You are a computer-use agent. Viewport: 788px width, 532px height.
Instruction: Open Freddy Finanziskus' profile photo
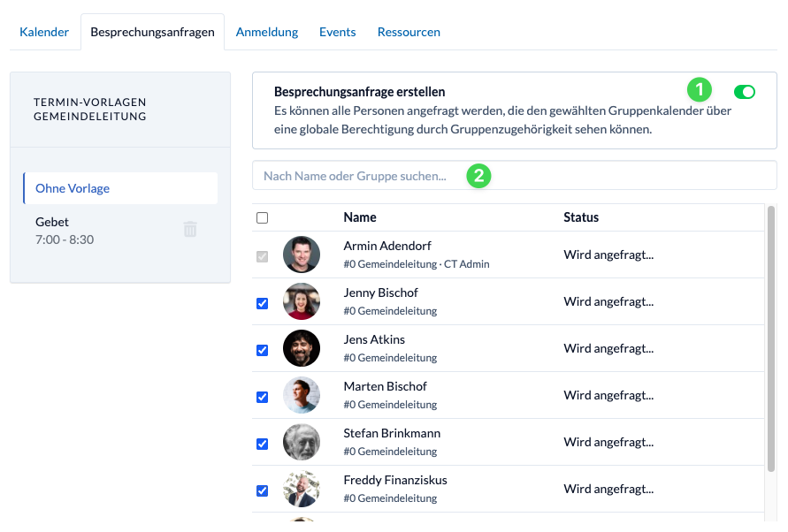[302, 489]
